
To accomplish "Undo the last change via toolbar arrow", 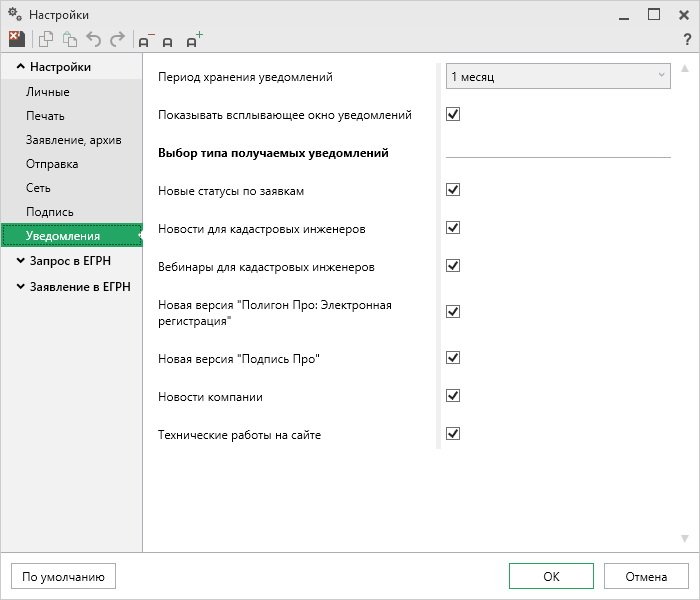I will [93, 39].
